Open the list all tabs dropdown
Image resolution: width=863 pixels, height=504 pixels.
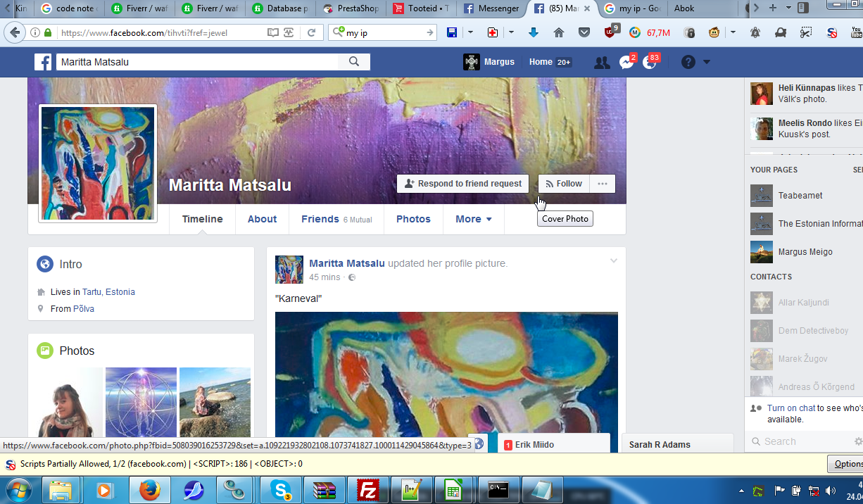coord(788,8)
